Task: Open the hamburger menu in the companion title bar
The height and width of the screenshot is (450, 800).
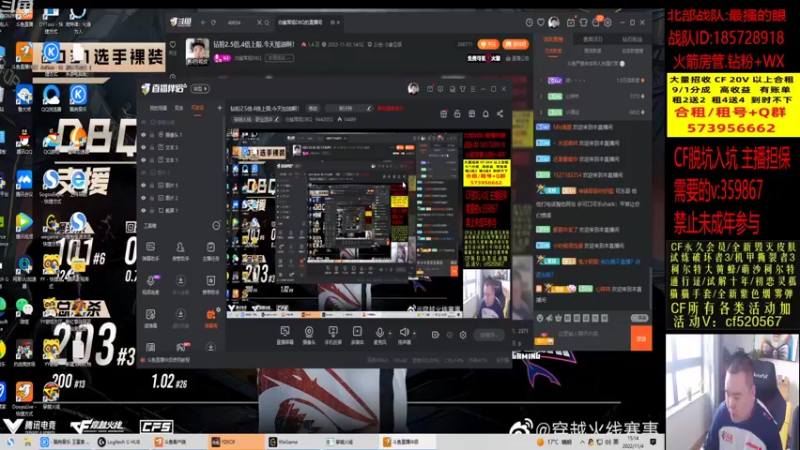Action: 473,89
